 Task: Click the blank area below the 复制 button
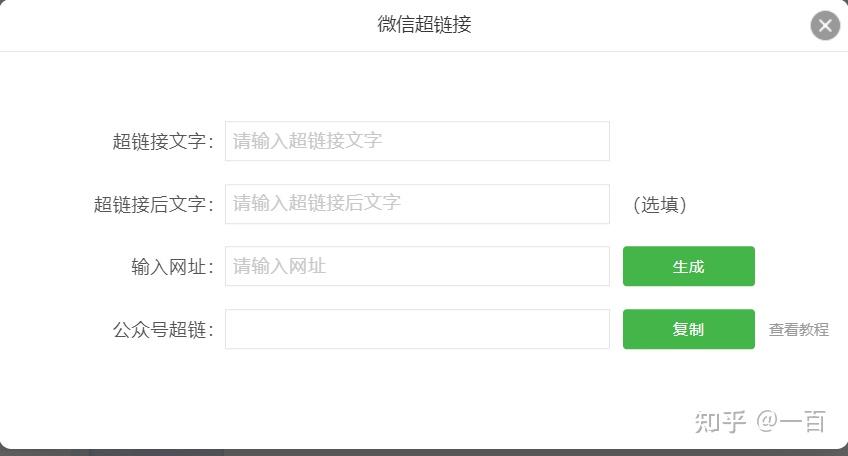[x=688, y=385]
